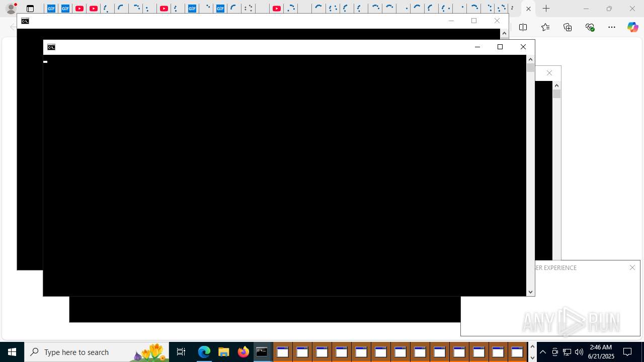This screenshot has width=644, height=362.
Task: Open network status tray icon
Action: tap(567, 352)
